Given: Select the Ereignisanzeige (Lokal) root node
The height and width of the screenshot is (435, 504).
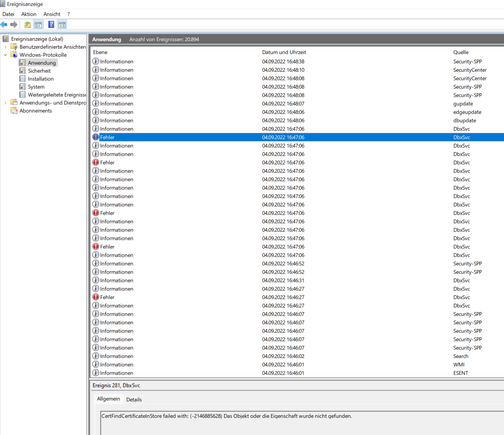Looking at the screenshot, I should [x=37, y=39].
